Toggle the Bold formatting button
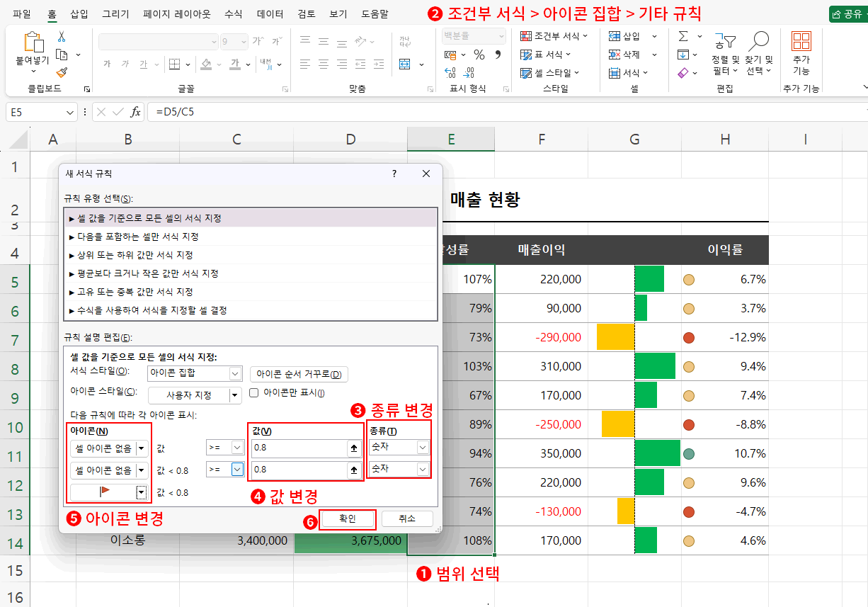868x607 pixels. (x=107, y=64)
